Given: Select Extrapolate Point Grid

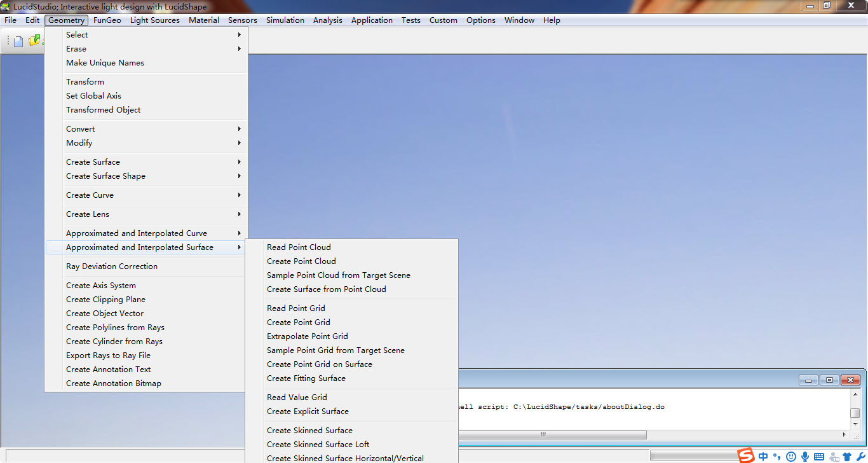Looking at the screenshot, I should [351, 336].
